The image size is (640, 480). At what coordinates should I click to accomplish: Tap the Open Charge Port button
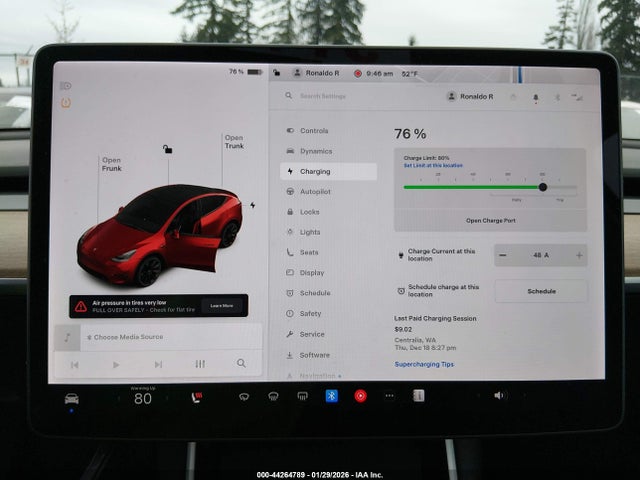[491, 220]
